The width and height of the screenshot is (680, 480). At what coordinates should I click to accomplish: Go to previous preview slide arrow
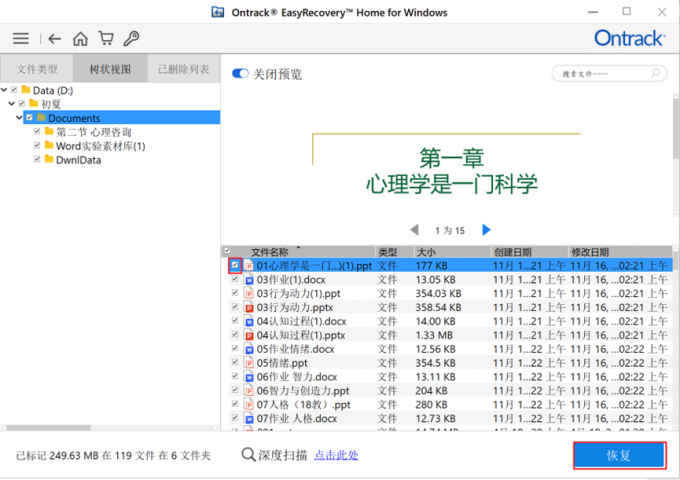(x=414, y=230)
